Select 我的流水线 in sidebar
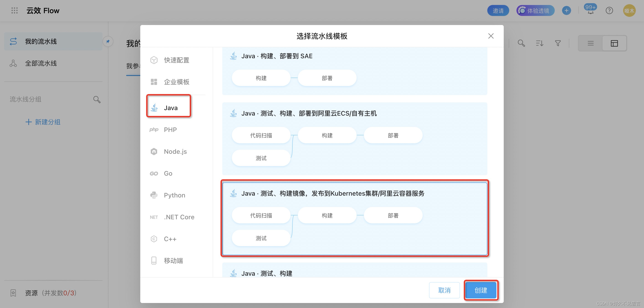 pos(53,41)
